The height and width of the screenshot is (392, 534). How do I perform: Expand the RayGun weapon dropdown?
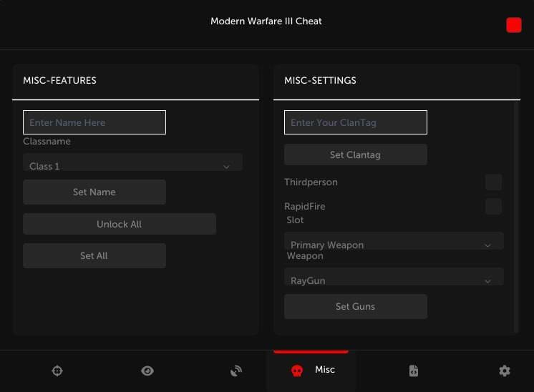coord(394,277)
